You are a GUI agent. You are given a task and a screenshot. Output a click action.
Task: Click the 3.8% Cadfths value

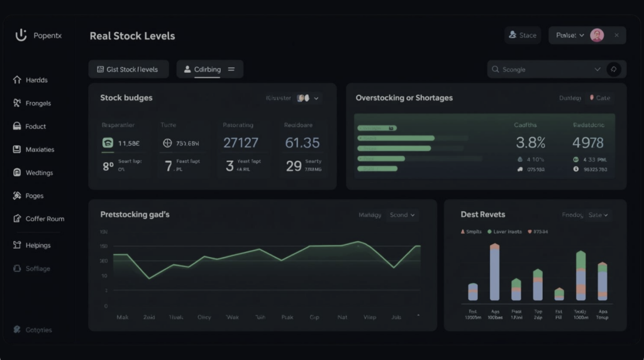(531, 143)
